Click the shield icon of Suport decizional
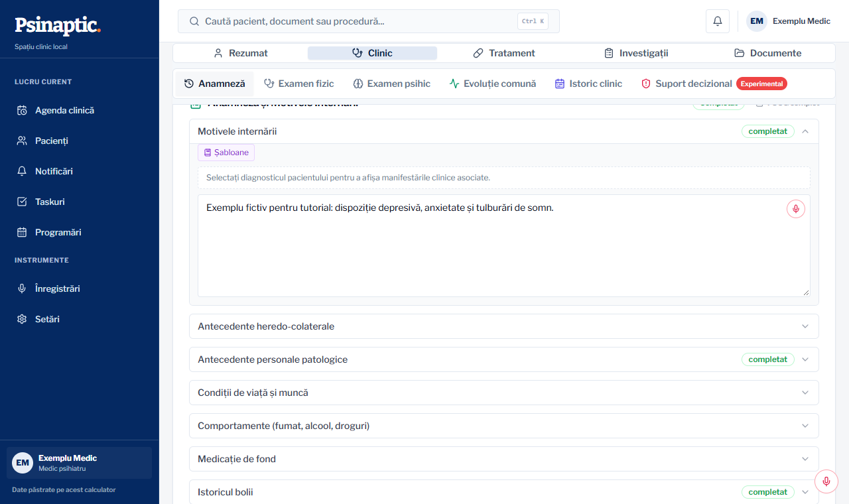The image size is (849, 504). pos(646,84)
